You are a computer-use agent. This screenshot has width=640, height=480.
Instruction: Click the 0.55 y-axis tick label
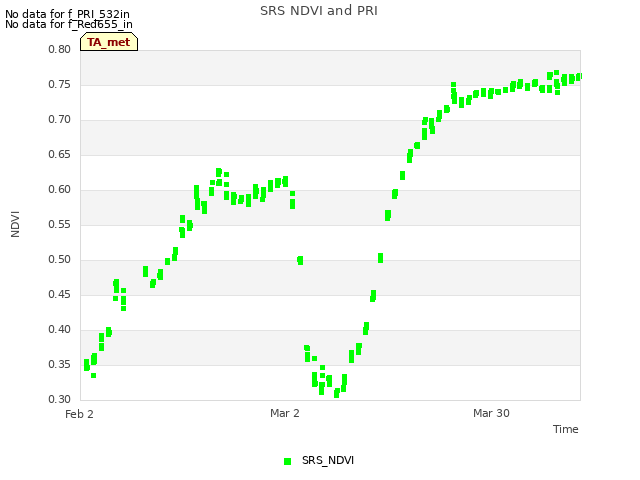coord(60,224)
